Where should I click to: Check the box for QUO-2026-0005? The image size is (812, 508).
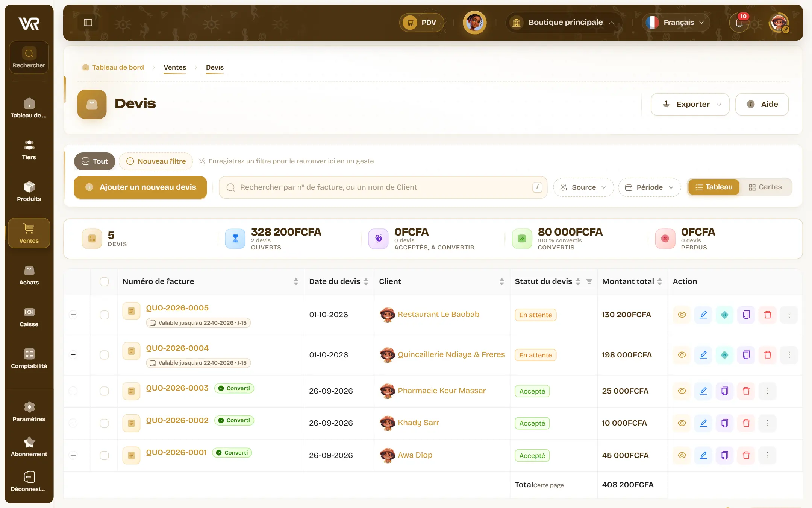click(x=104, y=315)
